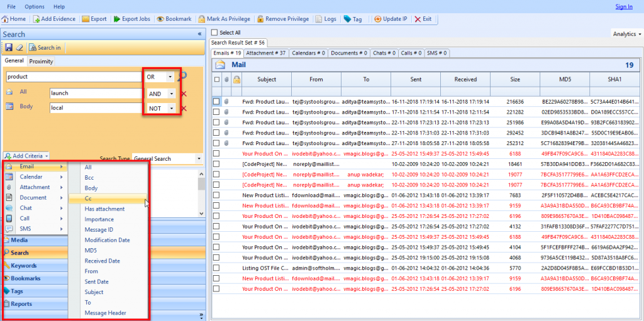The height and width of the screenshot is (321, 644).
Task: Switch to the Proximity tab
Action: (x=41, y=61)
